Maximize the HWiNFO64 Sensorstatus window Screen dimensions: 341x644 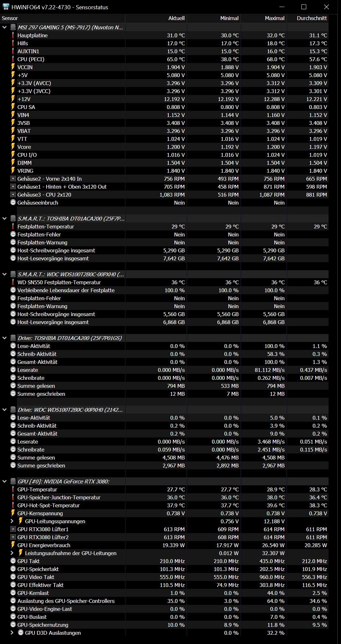click(304, 7)
